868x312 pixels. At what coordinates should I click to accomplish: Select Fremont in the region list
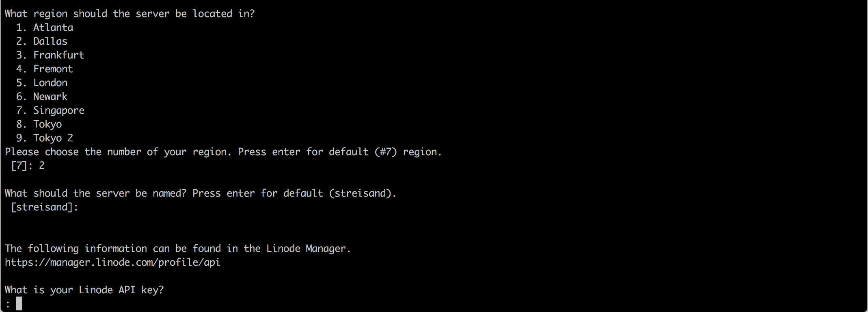(53, 69)
